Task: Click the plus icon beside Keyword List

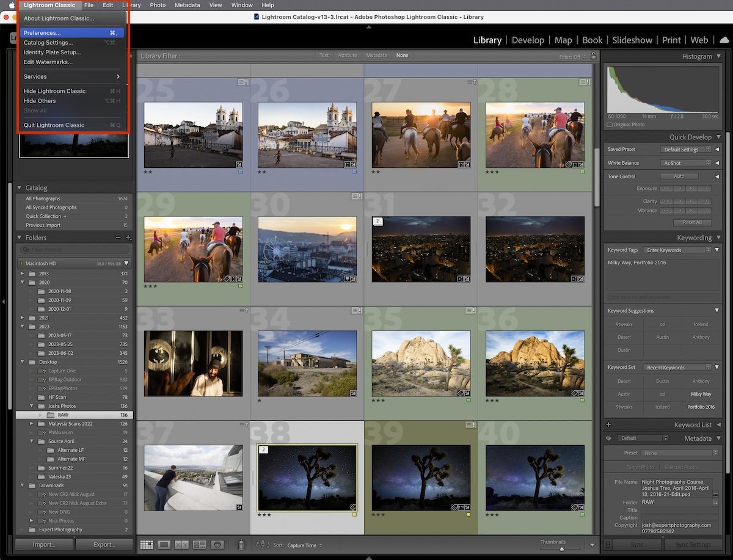Action: tap(608, 425)
